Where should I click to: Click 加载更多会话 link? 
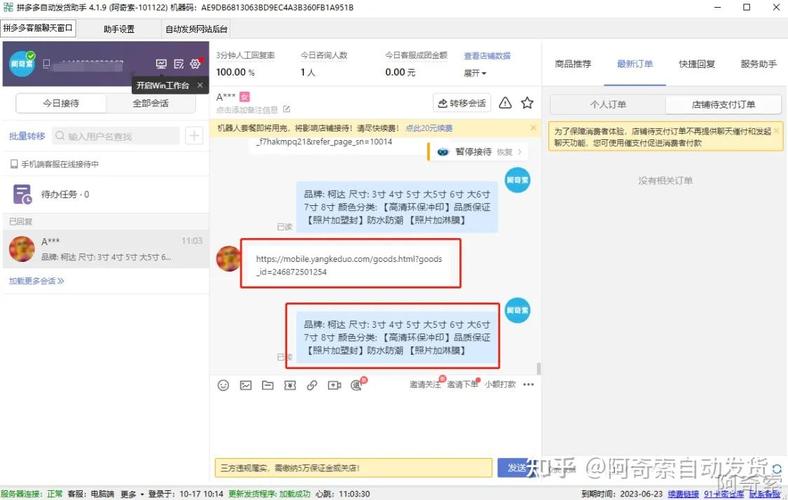click(36, 281)
